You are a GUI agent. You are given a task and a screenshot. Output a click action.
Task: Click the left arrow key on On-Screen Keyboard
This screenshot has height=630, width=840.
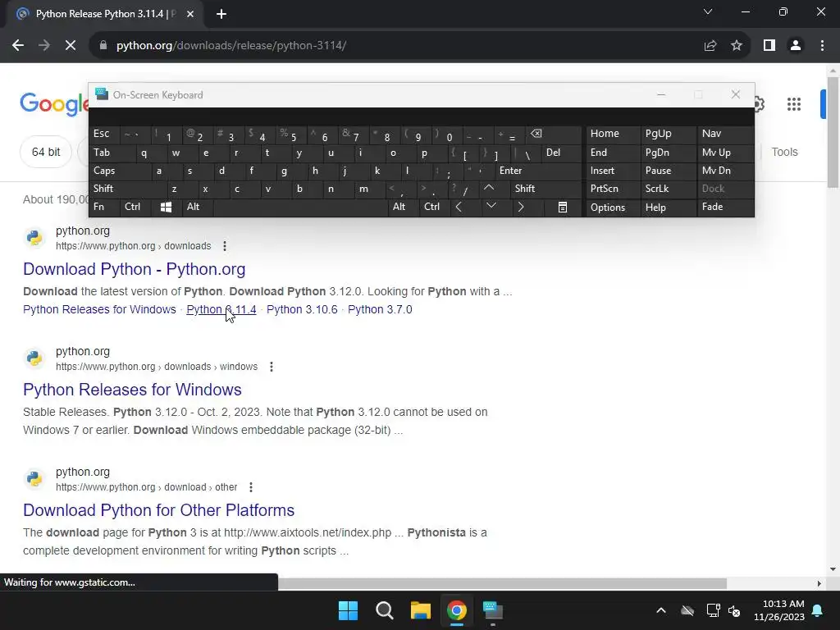(x=459, y=207)
